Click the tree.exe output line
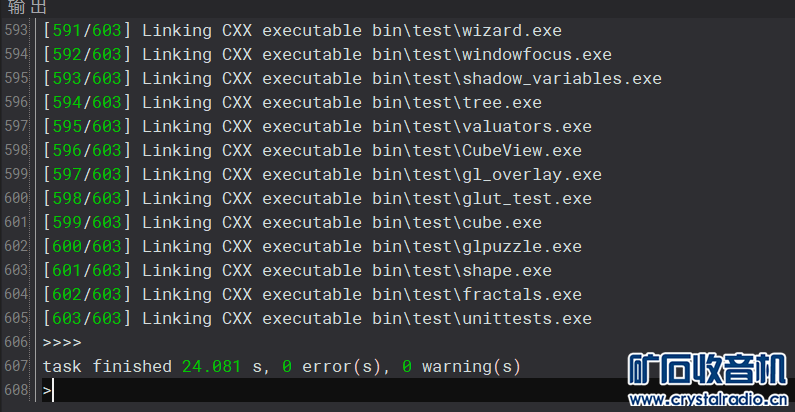 coord(291,103)
